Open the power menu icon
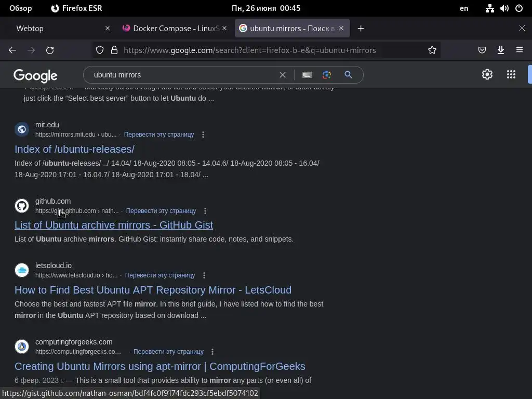532x399 pixels. click(x=519, y=8)
